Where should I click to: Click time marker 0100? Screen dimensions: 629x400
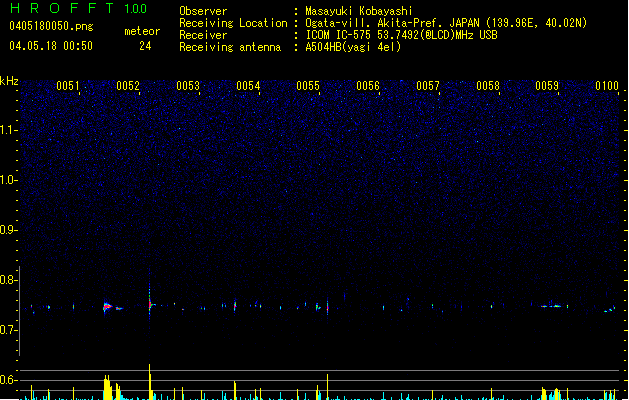[x=607, y=85]
